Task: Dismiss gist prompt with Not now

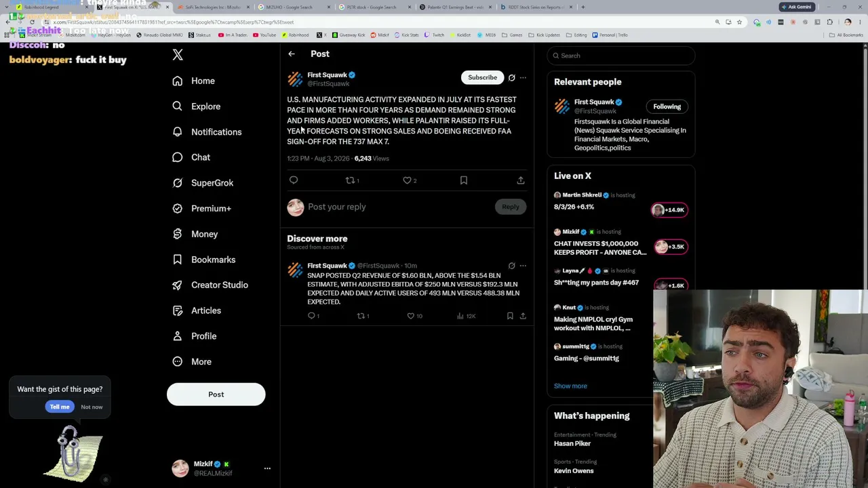Action: click(x=92, y=407)
